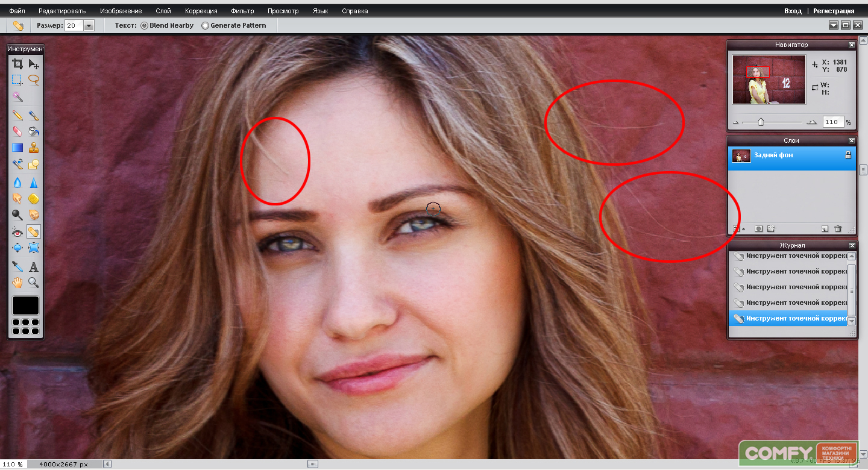Select the Burn tool
Viewport: 868px width, 470px height.
click(x=34, y=215)
